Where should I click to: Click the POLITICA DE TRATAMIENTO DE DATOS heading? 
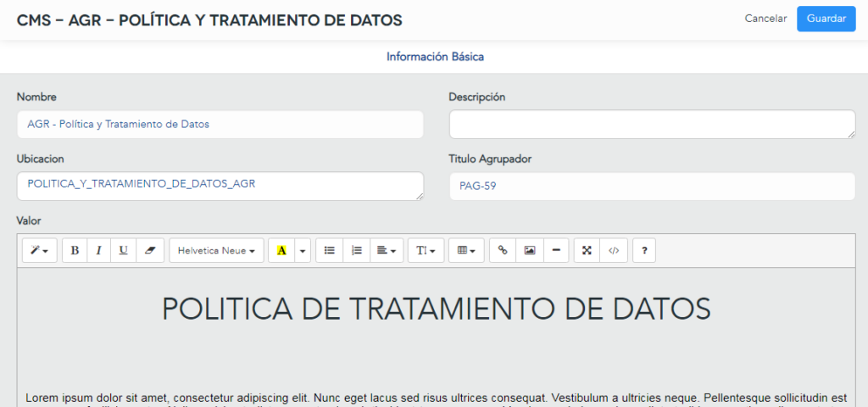[437, 309]
